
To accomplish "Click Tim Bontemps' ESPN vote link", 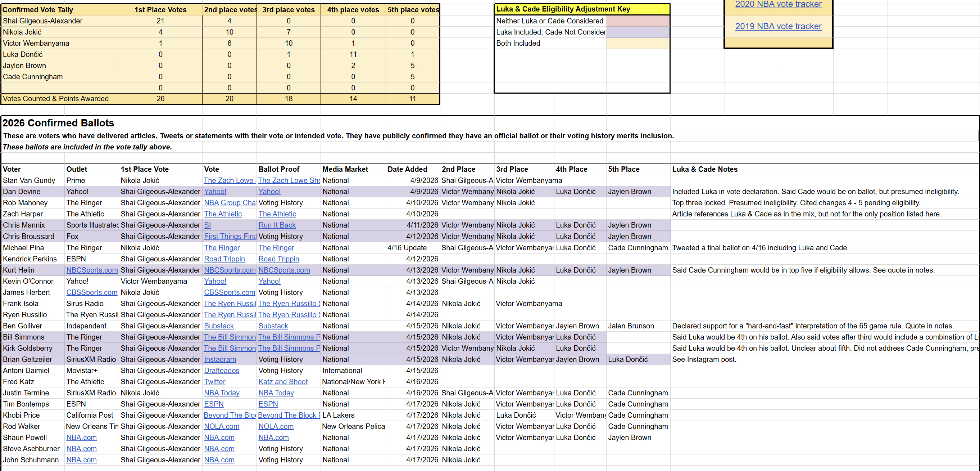I will 214,404.
